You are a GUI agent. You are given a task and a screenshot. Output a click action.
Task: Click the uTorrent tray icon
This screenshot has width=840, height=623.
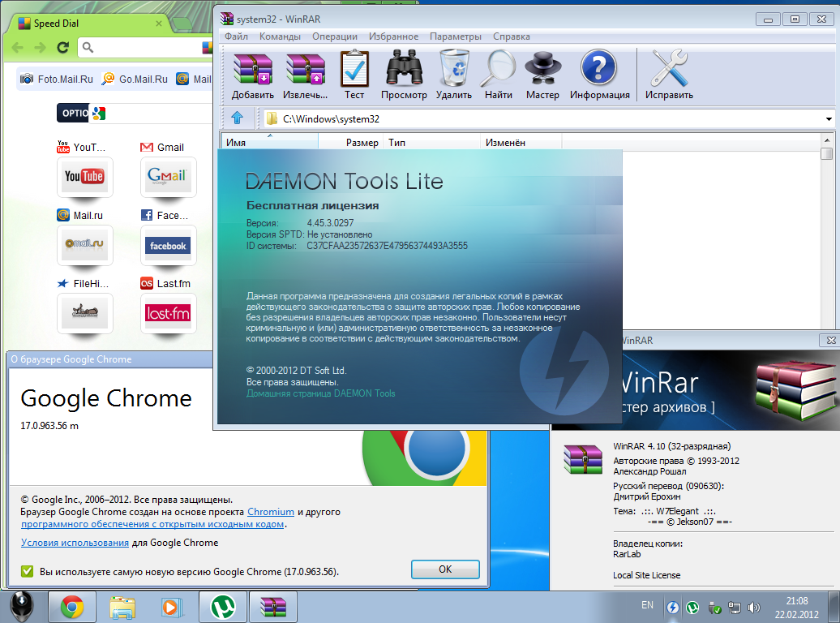point(692,608)
